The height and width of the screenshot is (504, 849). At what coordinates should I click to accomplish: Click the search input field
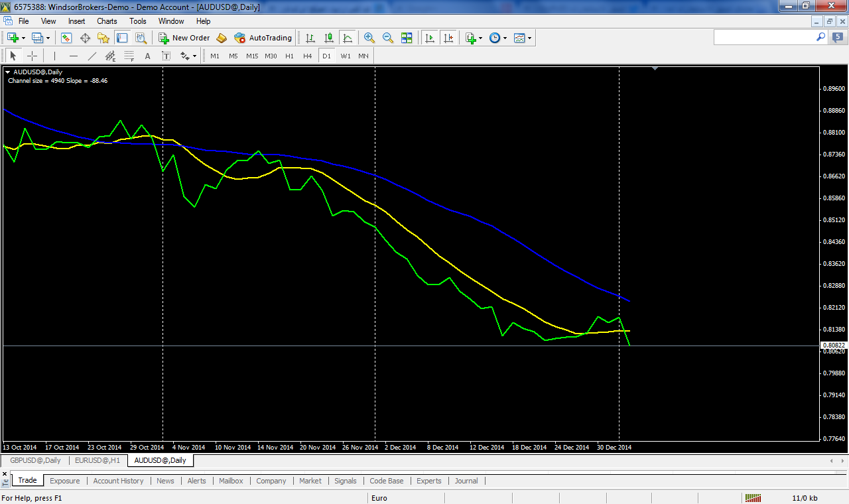coord(764,38)
